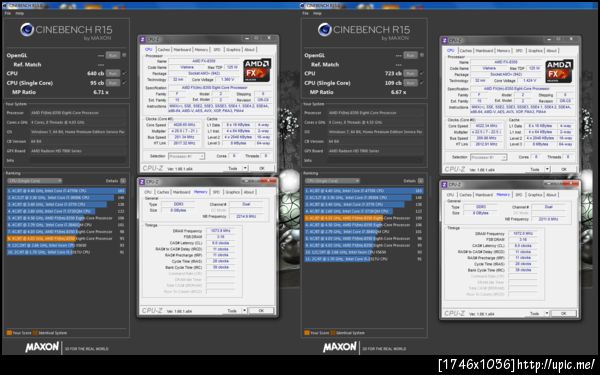Click the Core Speed value in CPU-Z showing 1.424 V
This screenshot has width=600, height=375.
486,126
